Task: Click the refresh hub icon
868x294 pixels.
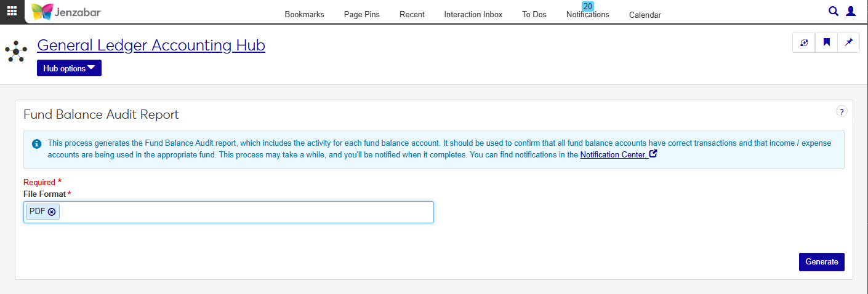Action: (804, 42)
